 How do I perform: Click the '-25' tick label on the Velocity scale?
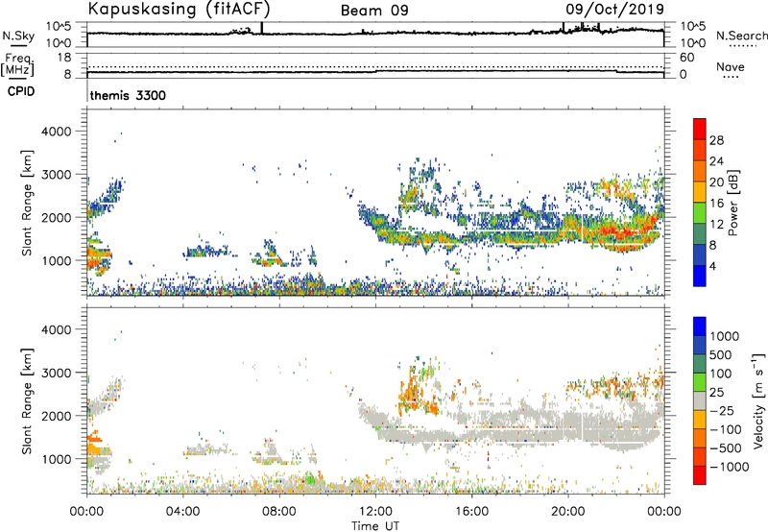722,411
